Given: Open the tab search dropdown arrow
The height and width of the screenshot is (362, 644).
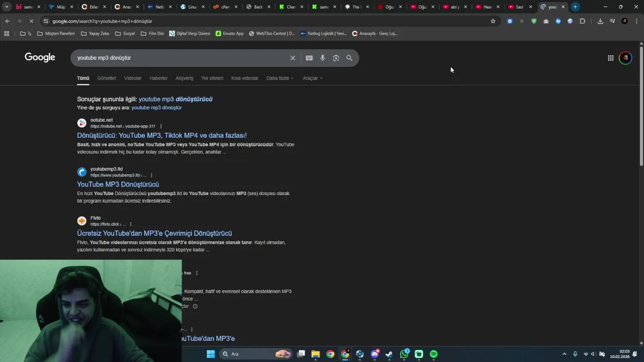Looking at the screenshot, I should [x=7, y=7].
